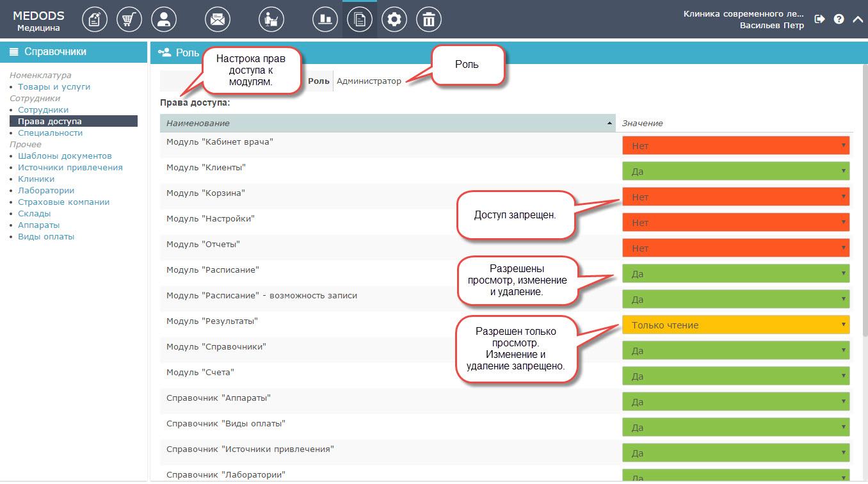Open value dropdown for Модуль "Клиенты"
This screenshot has height=484, width=868.
[735, 171]
